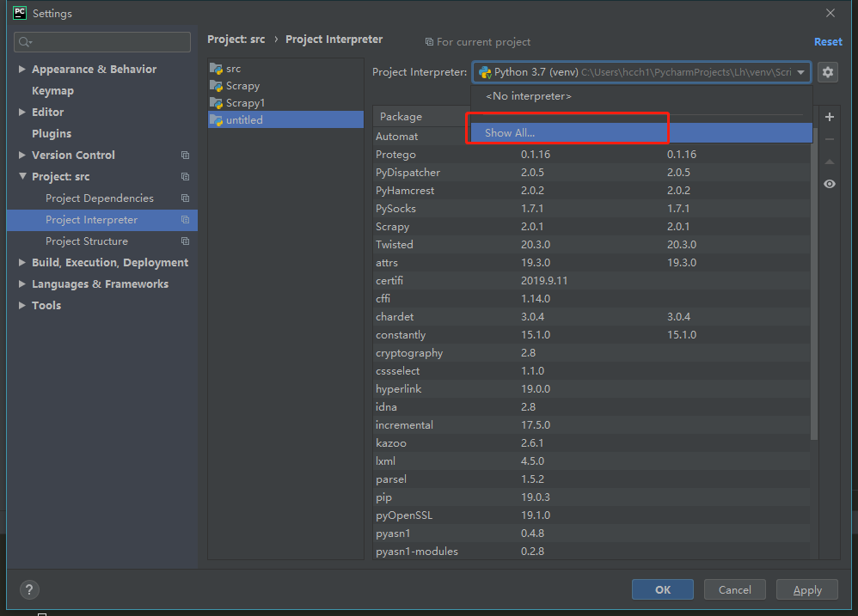Click the Project: src breadcrumb
The image size is (858, 616).
click(236, 40)
